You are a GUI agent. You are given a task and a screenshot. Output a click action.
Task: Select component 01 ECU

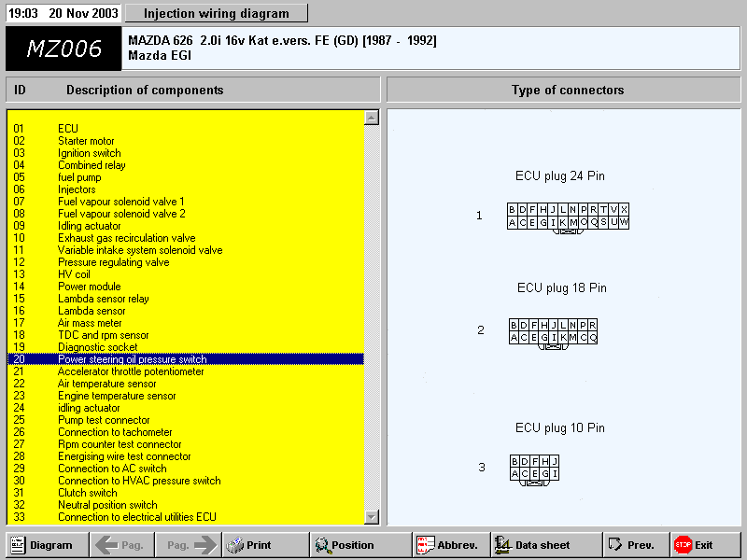tap(186, 129)
